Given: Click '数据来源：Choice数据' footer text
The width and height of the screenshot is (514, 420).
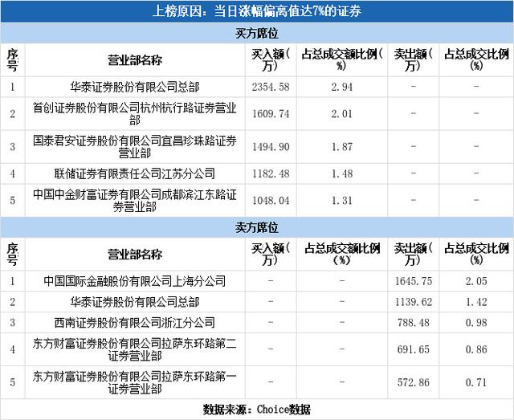Looking at the screenshot, I should coord(257,410).
